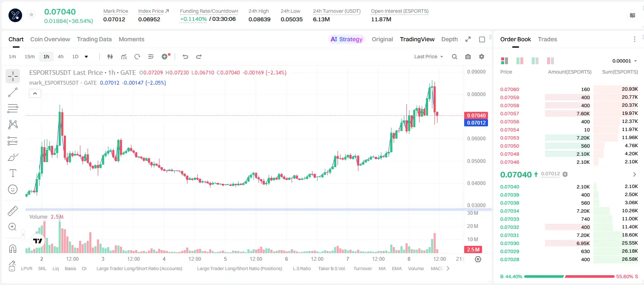The image size is (644, 285).
Task: Select the 1D timeframe
Action: pos(75,57)
